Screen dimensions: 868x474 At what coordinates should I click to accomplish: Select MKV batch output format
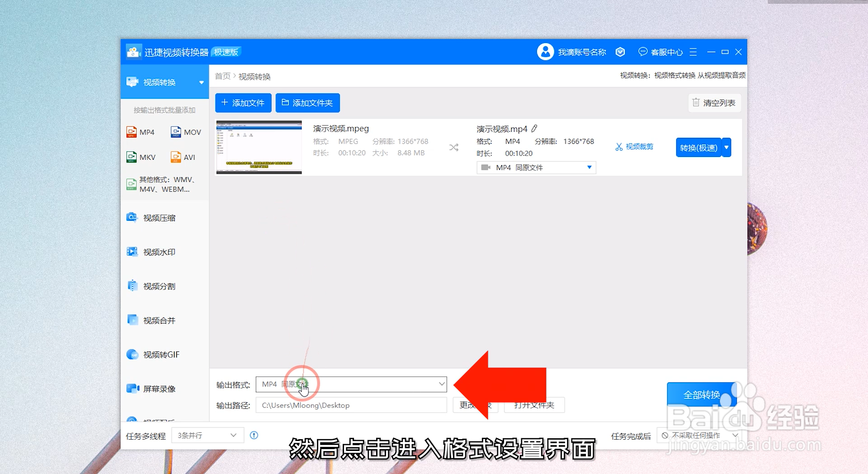point(141,157)
